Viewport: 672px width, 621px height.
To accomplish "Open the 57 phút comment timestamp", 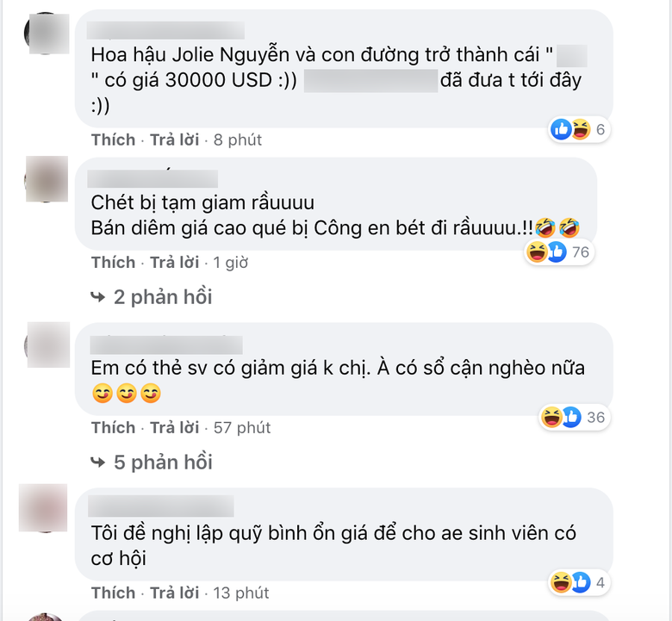I will click(x=242, y=428).
